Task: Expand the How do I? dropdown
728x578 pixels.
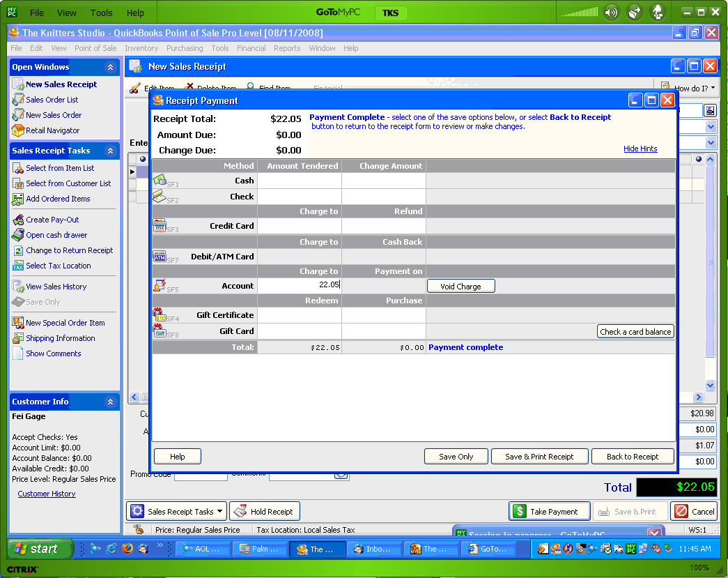Action: tap(690, 89)
